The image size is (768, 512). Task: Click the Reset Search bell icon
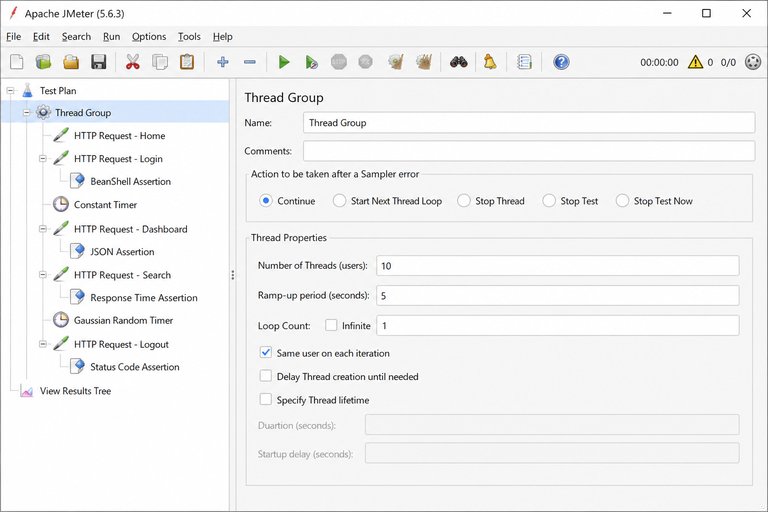(x=490, y=62)
